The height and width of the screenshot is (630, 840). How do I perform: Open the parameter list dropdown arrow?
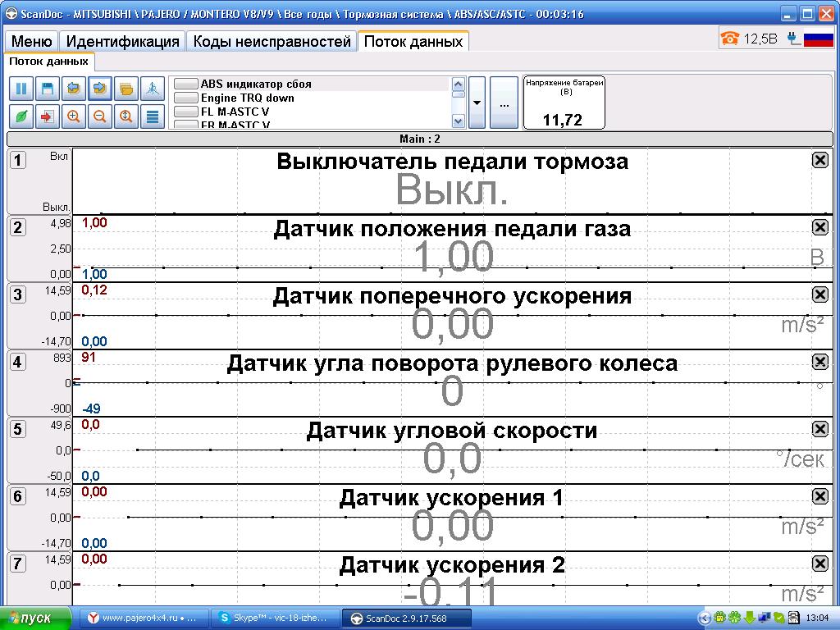[x=477, y=103]
